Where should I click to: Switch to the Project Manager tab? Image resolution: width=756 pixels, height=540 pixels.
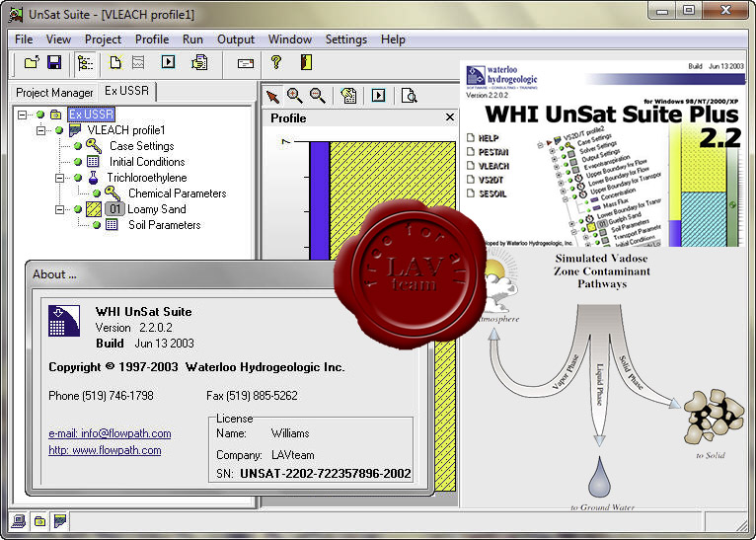click(54, 92)
